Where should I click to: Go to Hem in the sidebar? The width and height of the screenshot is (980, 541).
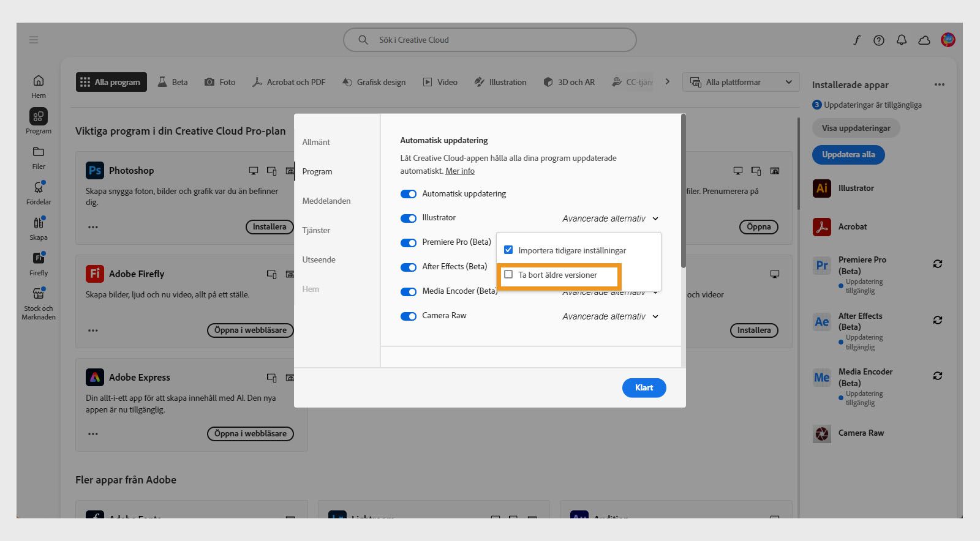(39, 86)
